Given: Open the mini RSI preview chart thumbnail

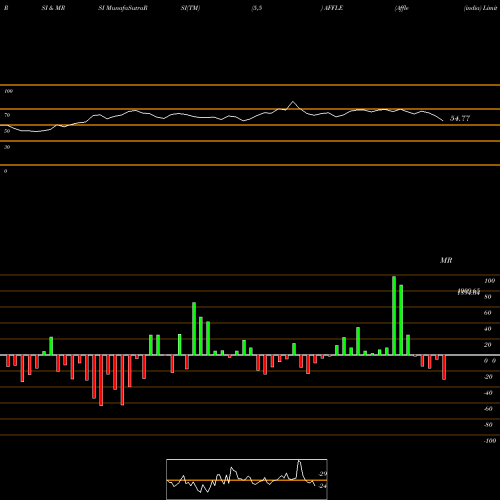Looking at the screenshot, I should pos(247,479).
